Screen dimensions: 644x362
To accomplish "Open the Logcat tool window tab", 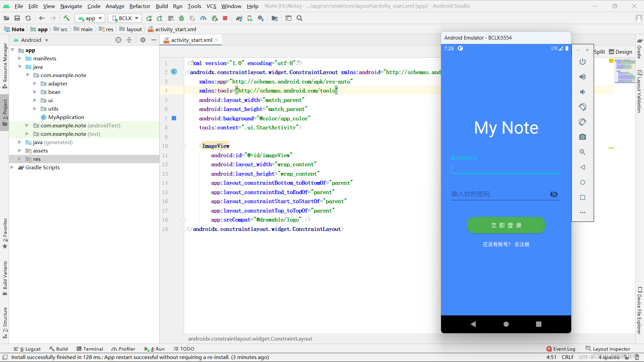I will [28, 349].
